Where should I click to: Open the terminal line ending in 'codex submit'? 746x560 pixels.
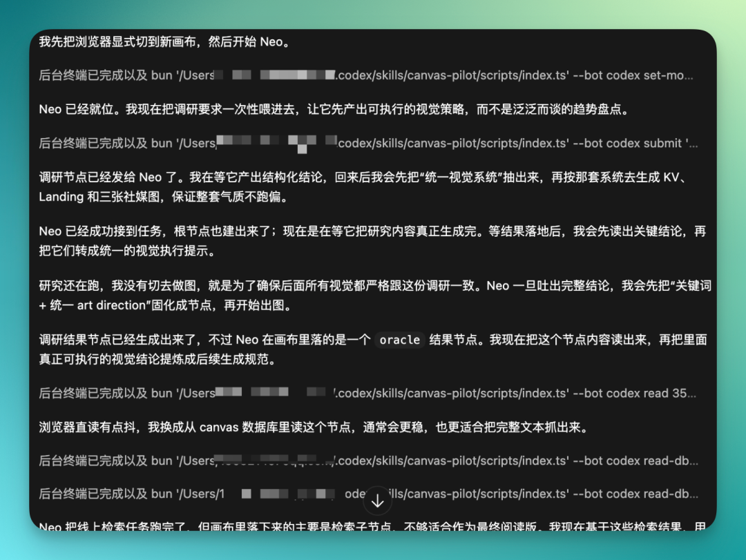[x=368, y=143]
